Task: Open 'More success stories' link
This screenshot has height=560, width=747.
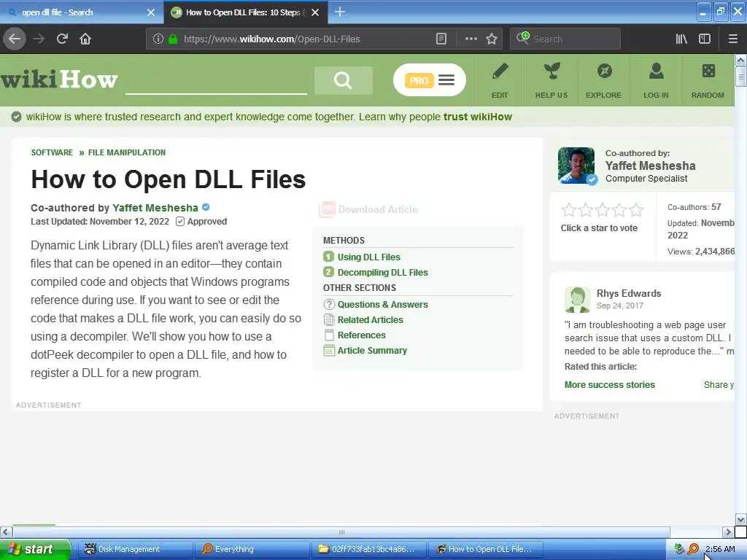Action: (610, 385)
